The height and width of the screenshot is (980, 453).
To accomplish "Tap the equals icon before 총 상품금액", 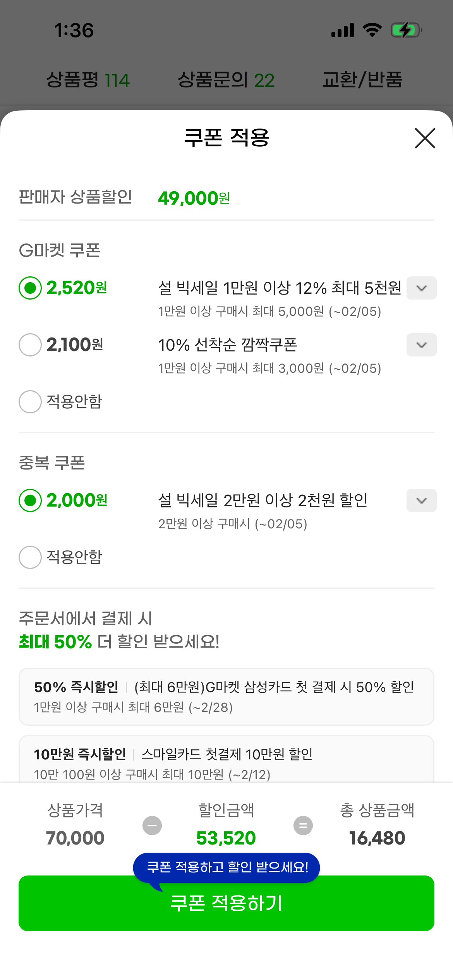I will tap(303, 826).
